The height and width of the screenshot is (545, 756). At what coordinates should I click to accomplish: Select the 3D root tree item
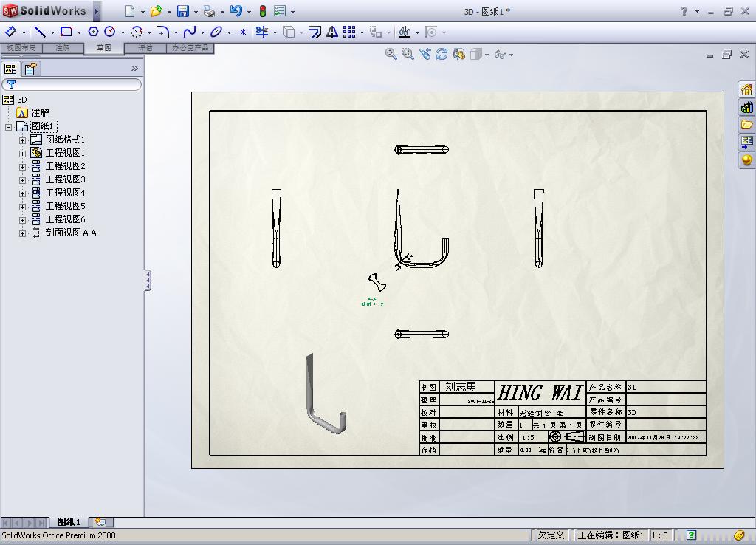(21, 100)
